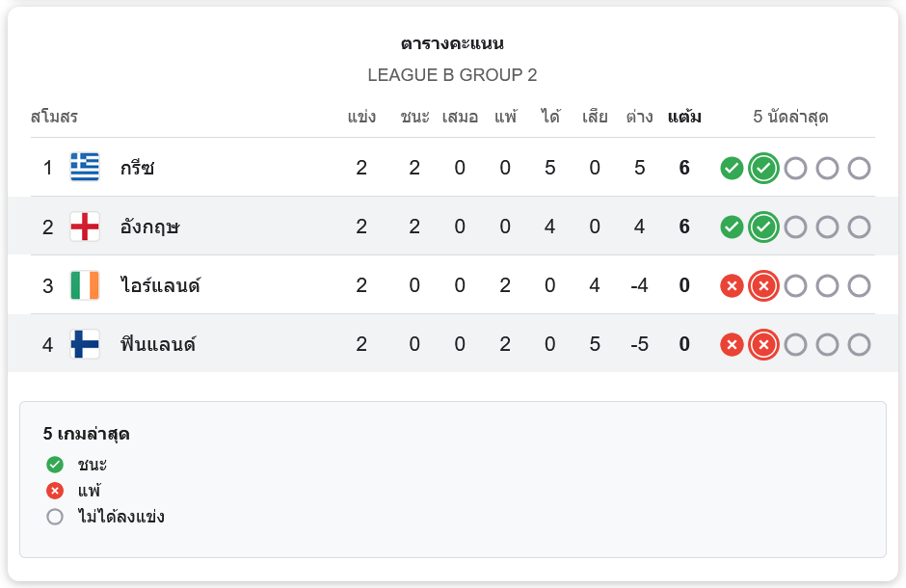
Task: Click the Ireland flag icon
Action: pos(85,284)
